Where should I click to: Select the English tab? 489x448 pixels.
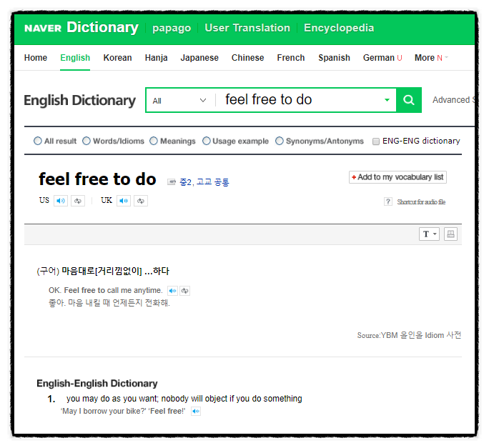[75, 58]
